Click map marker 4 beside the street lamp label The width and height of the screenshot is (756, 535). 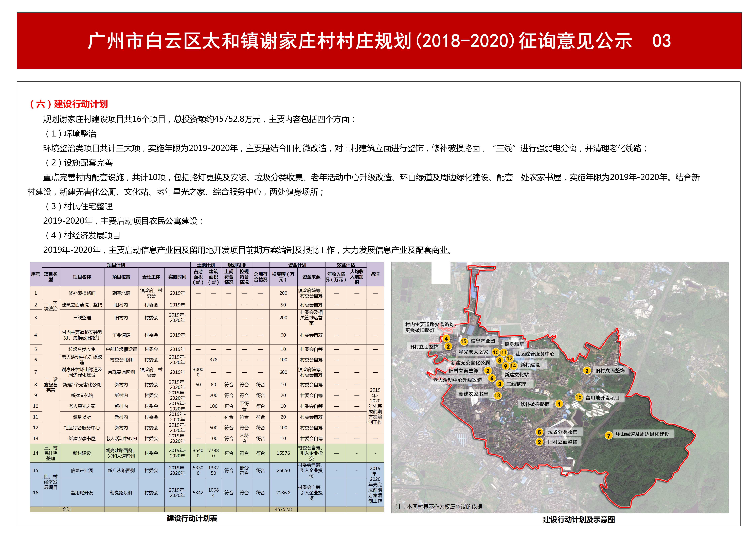click(446, 338)
